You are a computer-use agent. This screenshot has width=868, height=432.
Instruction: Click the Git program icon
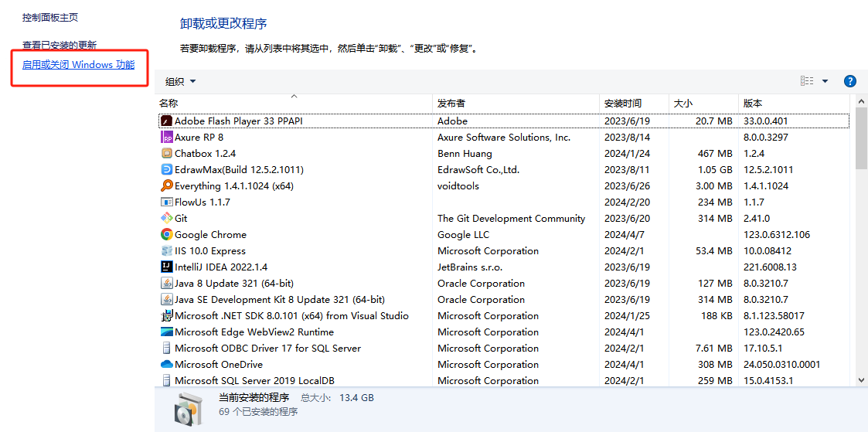click(166, 219)
